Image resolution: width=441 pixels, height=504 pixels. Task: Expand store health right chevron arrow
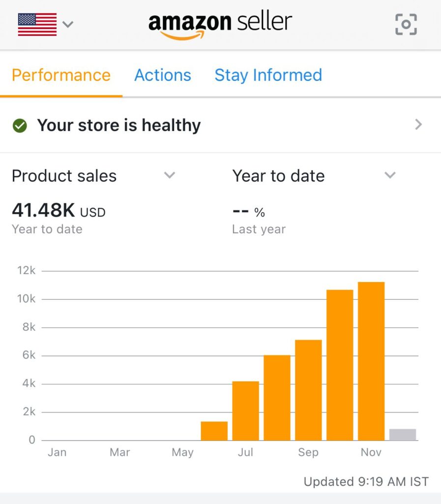pyautogui.click(x=418, y=125)
